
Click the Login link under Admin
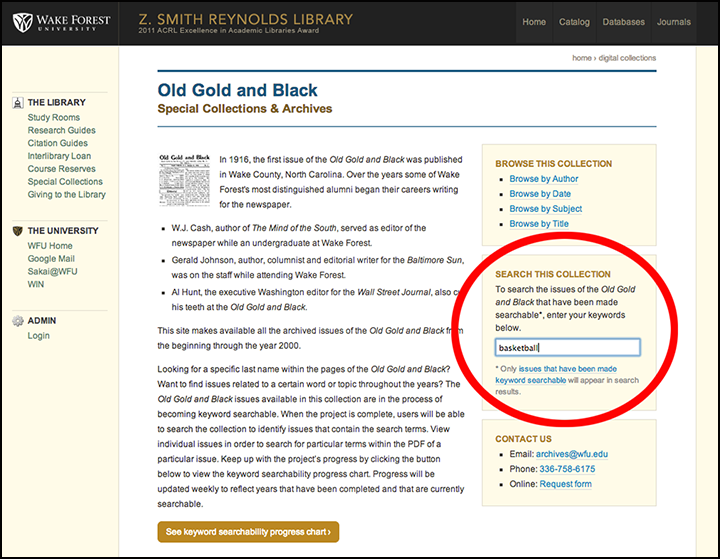tap(39, 336)
